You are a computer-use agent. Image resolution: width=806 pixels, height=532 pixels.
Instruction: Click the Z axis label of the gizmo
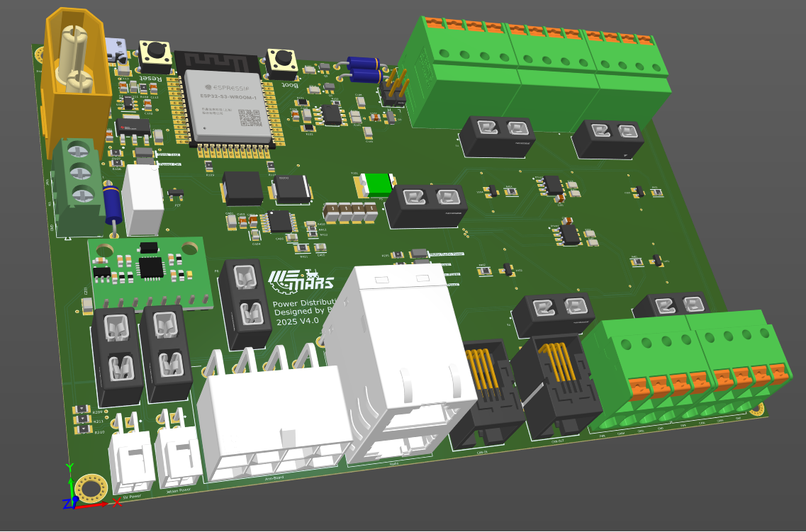pyautogui.click(x=67, y=504)
